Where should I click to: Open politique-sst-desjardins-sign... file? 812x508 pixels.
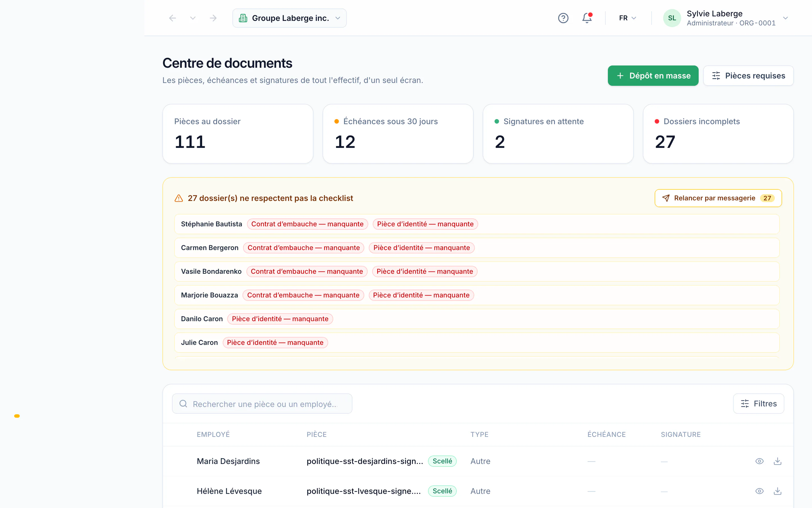365,461
